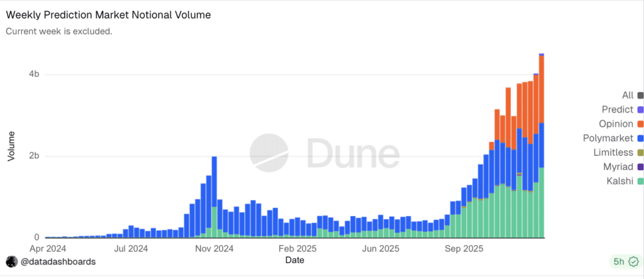Click the Volume axis title
Image resolution: width=644 pixels, height=279 pixels.
click(11, 146)
